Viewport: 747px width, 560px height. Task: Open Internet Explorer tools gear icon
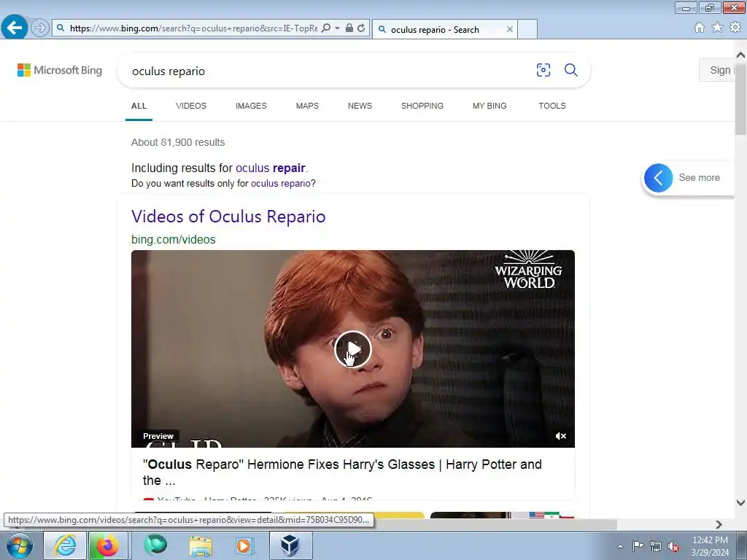tap(735, 28)
